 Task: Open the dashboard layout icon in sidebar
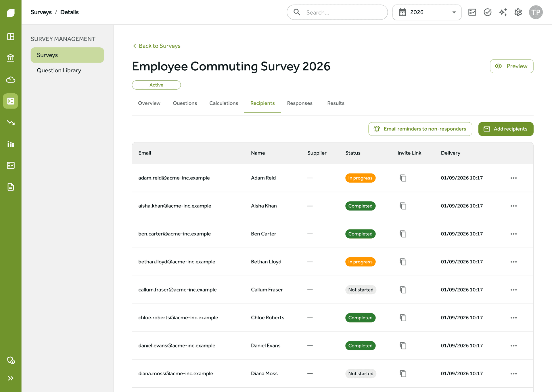point(11,37)
